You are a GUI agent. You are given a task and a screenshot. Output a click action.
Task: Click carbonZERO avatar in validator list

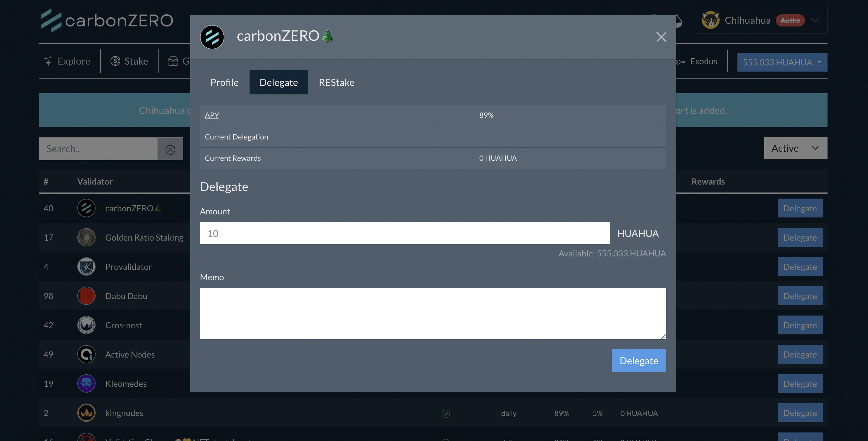[x=86, y=208]
